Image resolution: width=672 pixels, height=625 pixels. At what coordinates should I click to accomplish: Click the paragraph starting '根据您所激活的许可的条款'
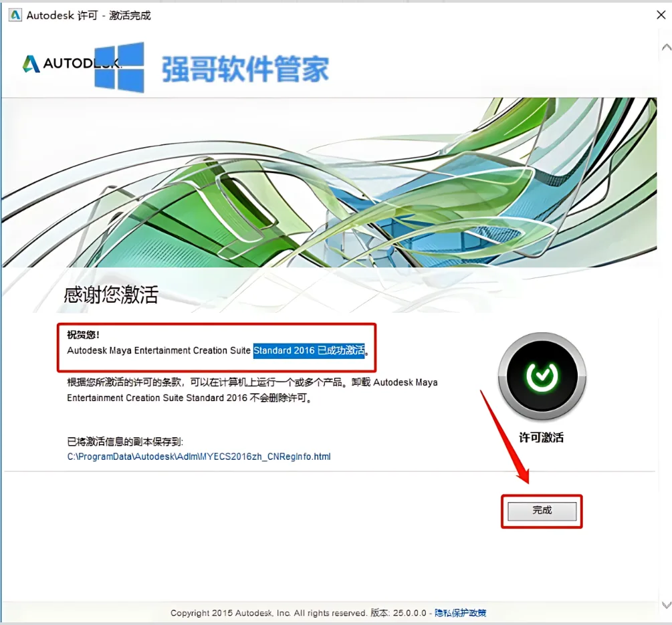(252, 390)
